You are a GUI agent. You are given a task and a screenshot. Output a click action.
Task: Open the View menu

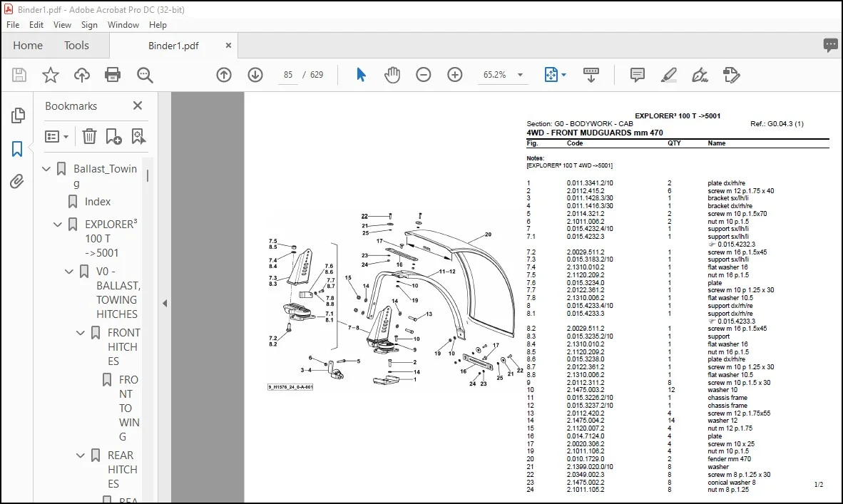62,25
